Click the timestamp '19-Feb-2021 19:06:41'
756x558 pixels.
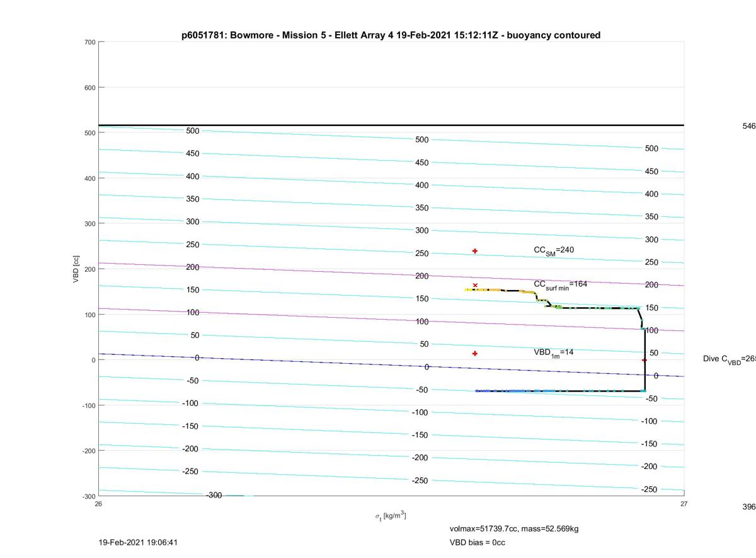[x=138, y=542]
